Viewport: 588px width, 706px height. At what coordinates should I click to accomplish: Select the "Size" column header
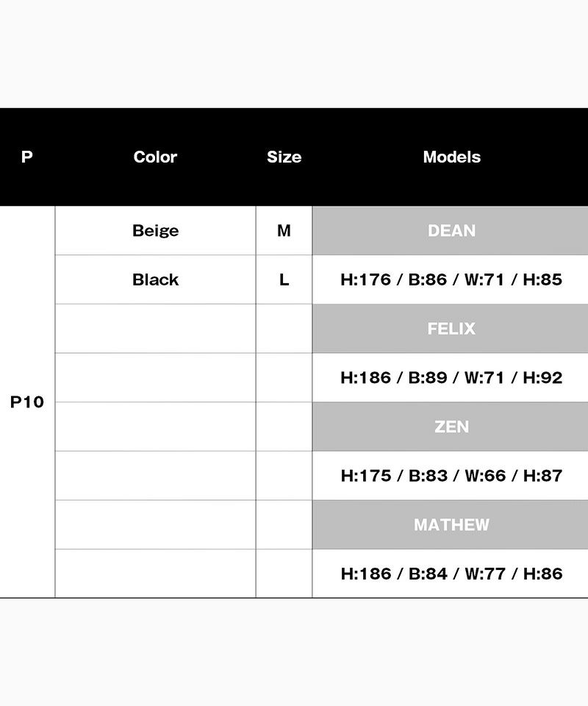tap(284, 157)
